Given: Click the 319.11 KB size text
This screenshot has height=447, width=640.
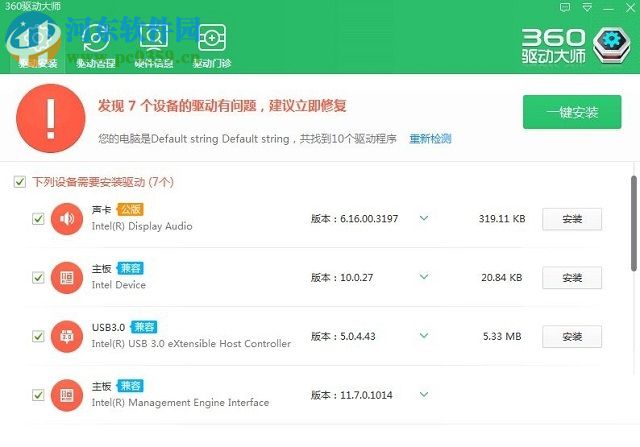Looking at the screenshot, I should [x=502, y=219].
